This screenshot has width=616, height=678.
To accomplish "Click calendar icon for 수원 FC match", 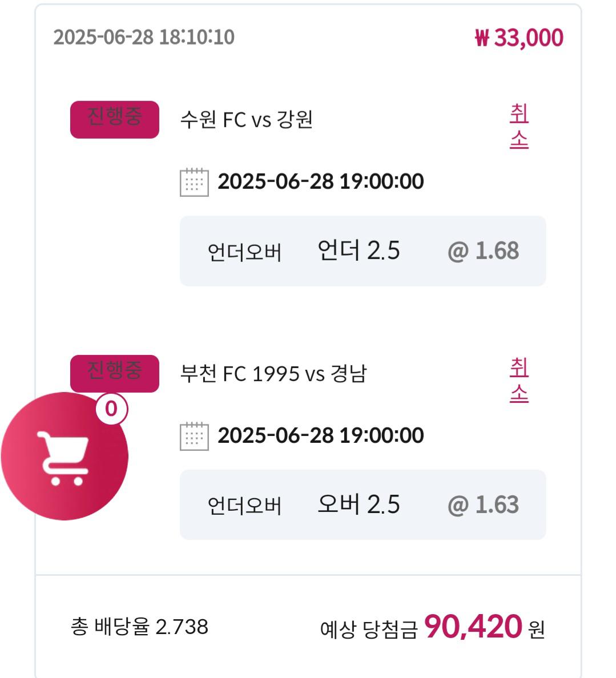I will pos(194,182).
